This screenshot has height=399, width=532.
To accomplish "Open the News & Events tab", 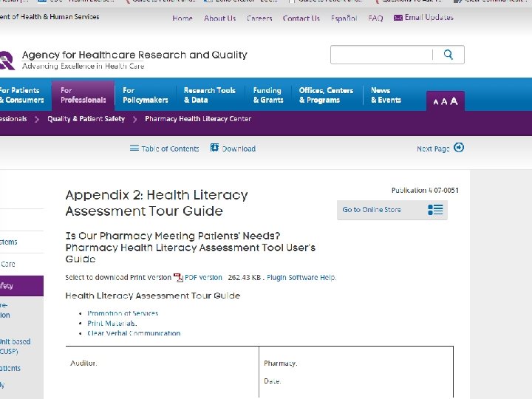I will 386,95.
